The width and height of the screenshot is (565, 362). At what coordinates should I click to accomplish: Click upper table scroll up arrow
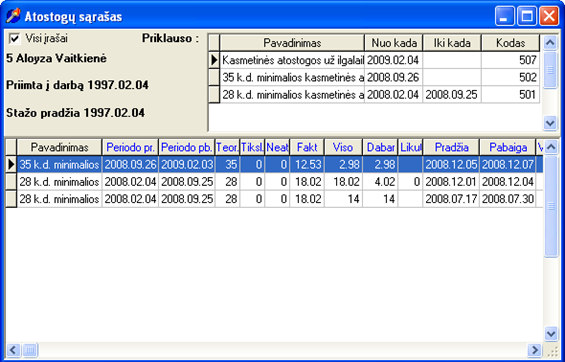click(550, 43)
